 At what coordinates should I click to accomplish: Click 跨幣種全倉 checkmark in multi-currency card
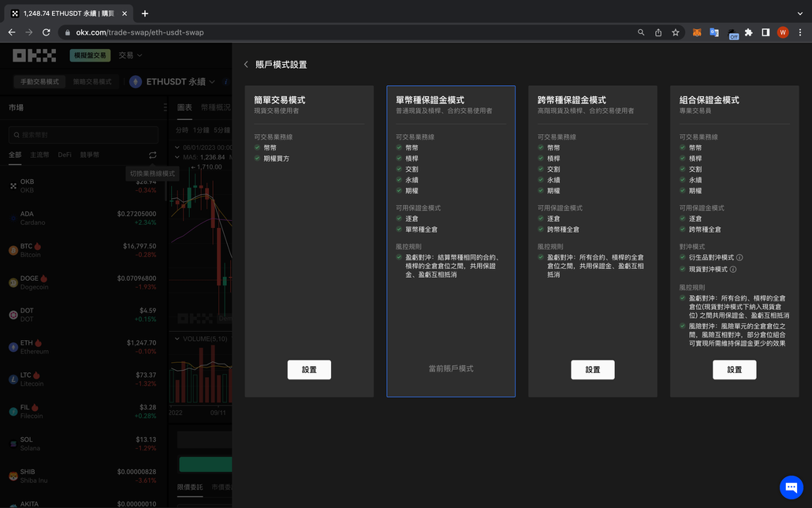(x=541, y=229)
